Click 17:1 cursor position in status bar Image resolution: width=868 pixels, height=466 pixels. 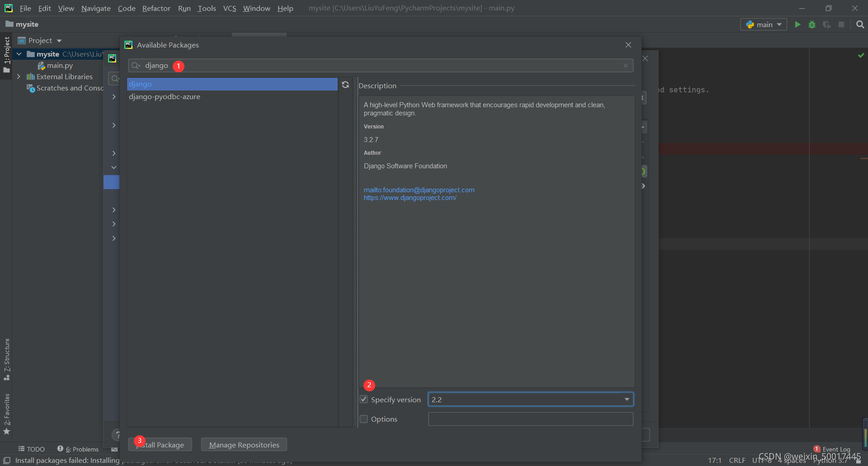coord(715,460)
